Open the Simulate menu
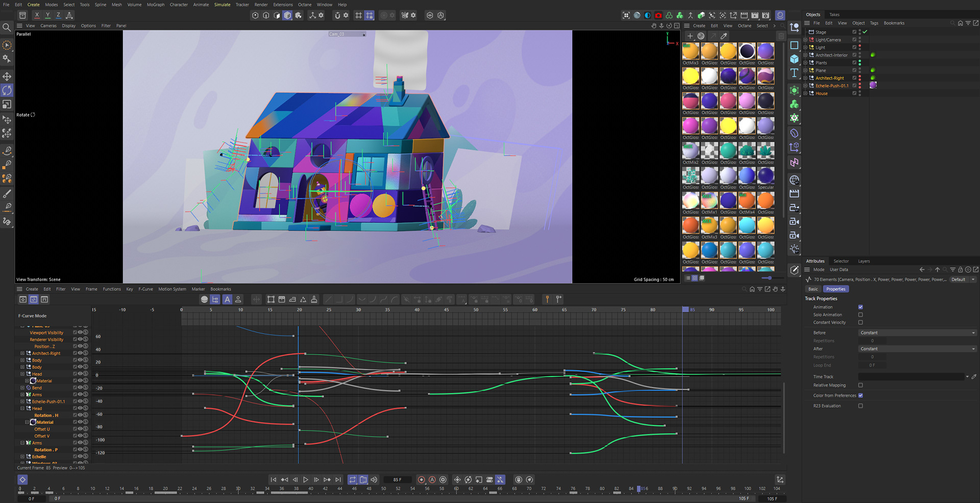The width and height of the screenshot is (980, 503). [222, 5]
